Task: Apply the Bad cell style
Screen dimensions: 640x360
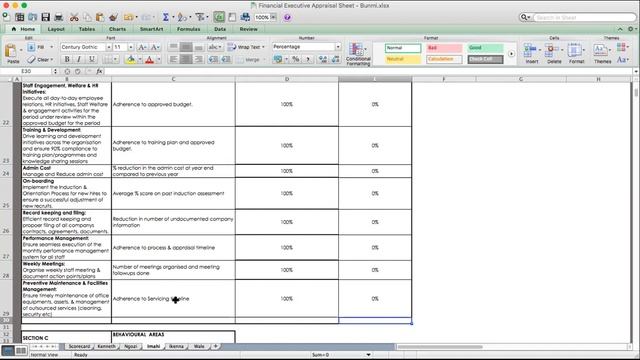Action: coord(444,48)
